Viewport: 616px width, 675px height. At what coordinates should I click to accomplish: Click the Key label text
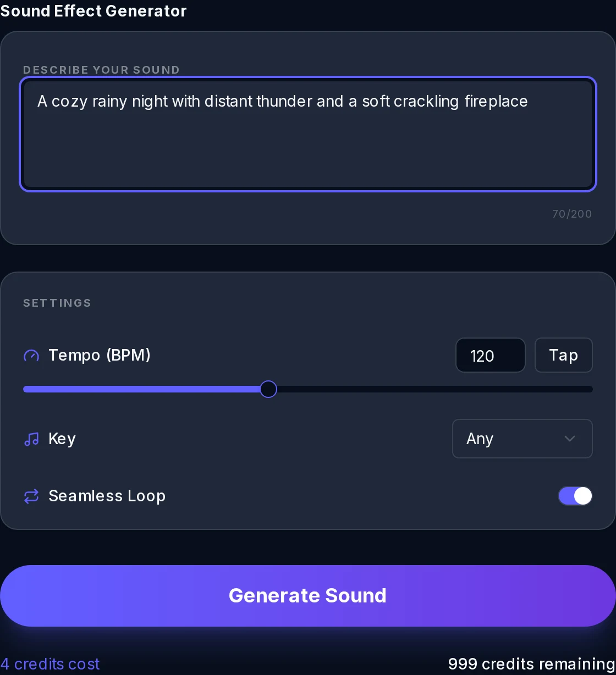(x=62, y=439)
